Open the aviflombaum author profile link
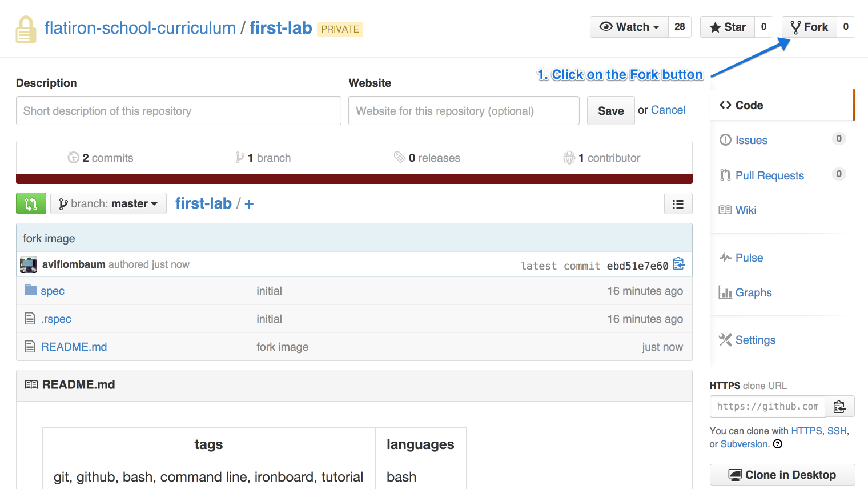The image size is (868, 489). [74, 264]
